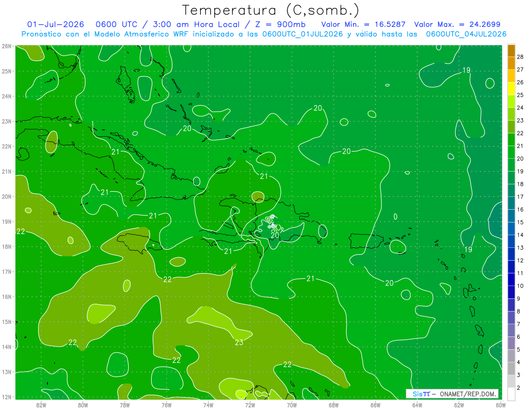Click the "20N" latitude axis label
Viewport: 532px width, 411px height.
(x=7, y=196)
